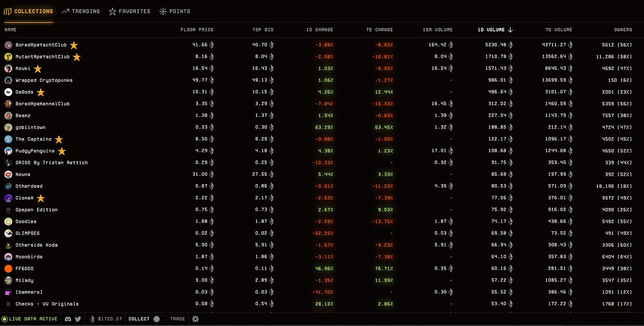Click the Wrapped Cryptopunks avatar icon
The image size is (644, 326).
point(8,81)
